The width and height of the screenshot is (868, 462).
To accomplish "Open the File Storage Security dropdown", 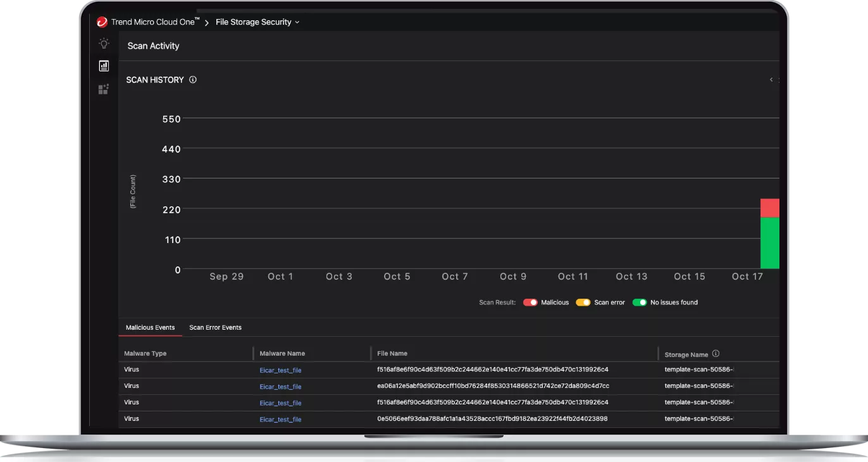I will 257,22.
